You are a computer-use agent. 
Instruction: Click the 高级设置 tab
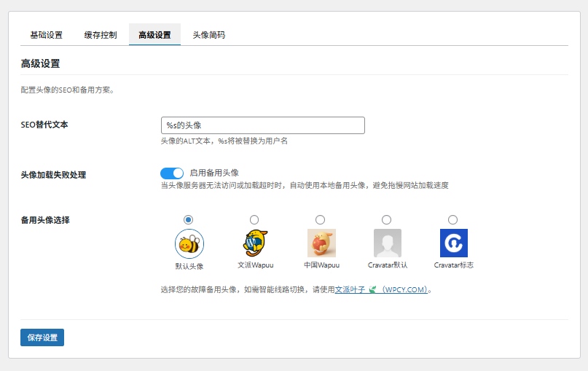154,35
